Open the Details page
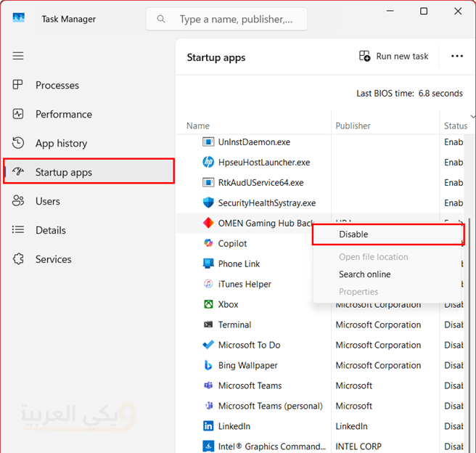The height and width of the screenshot is (453, 476). (x=89, y=230)
